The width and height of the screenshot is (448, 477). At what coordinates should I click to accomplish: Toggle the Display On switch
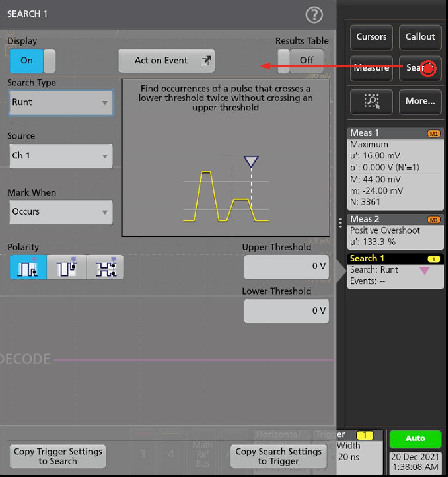32,61
